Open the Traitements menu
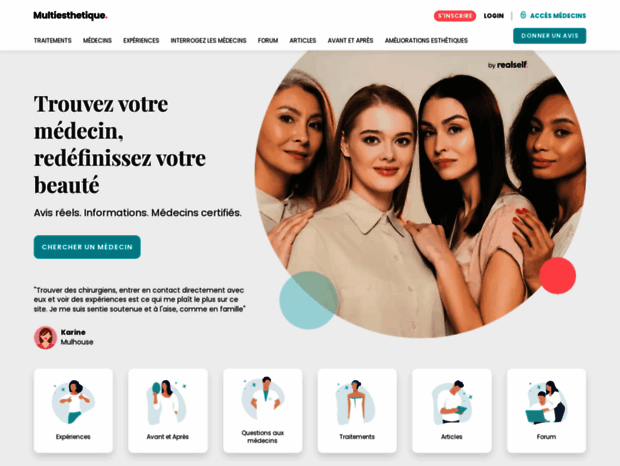The width and height of the screenshot is (620, 466). [53, 40]
